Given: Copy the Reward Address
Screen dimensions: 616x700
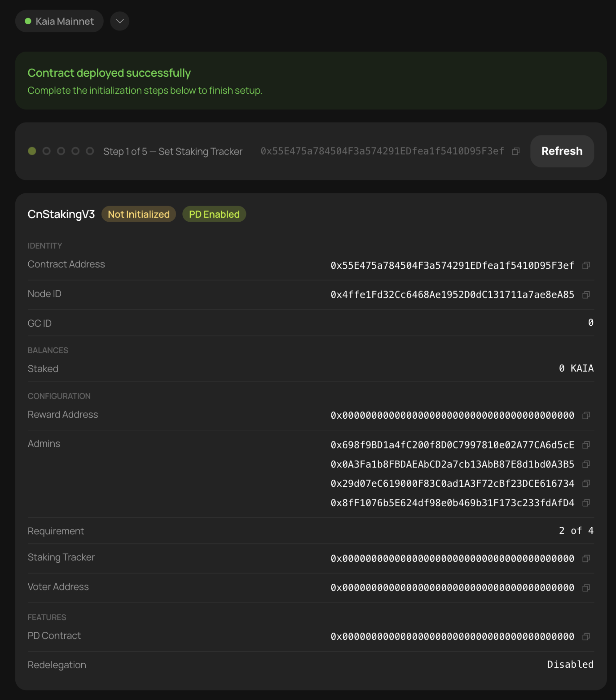Looking at the screenshot, I should click(x=586, y=415).
